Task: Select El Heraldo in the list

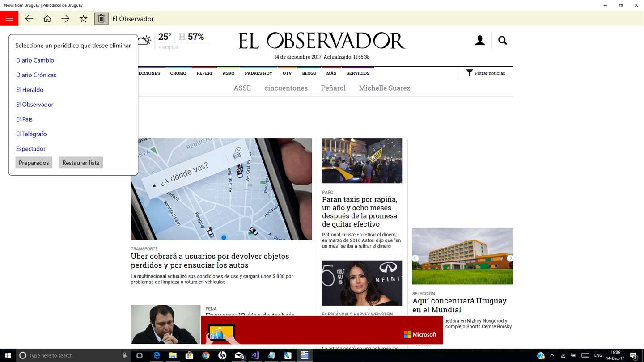Action: pos(30,89)
